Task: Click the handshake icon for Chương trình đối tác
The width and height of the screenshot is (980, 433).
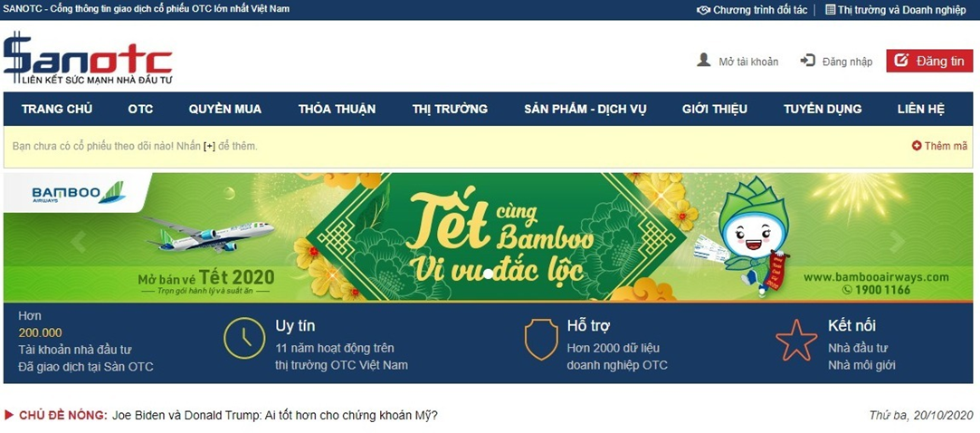Action: pos(704,10)
